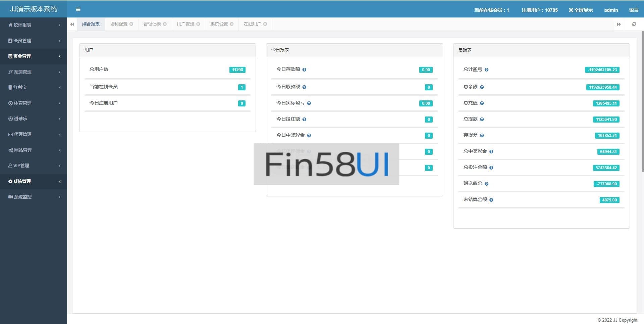This screenshot has width=644, height=324.
Task: Expand 体育管理 in the sidebar
Action: click(34, 103)
